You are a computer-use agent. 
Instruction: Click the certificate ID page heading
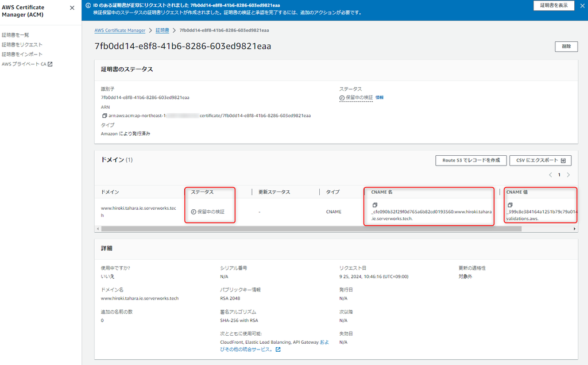click(x=183, y=46)
